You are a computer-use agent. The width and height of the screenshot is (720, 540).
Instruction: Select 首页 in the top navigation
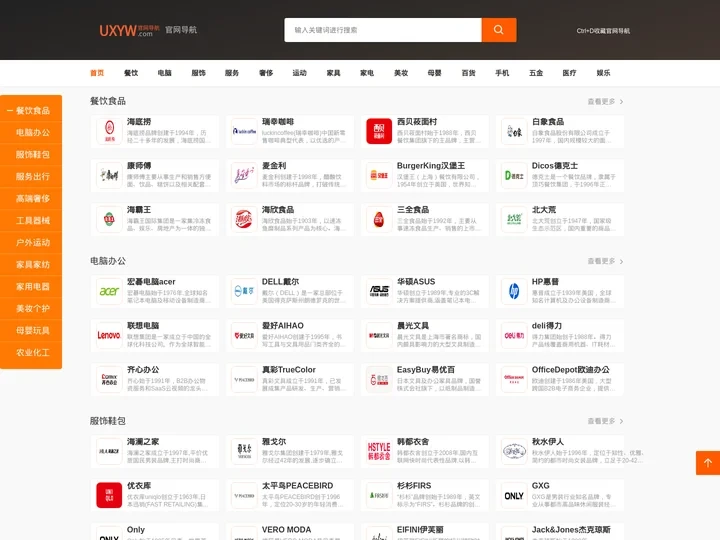pos(97,73)
